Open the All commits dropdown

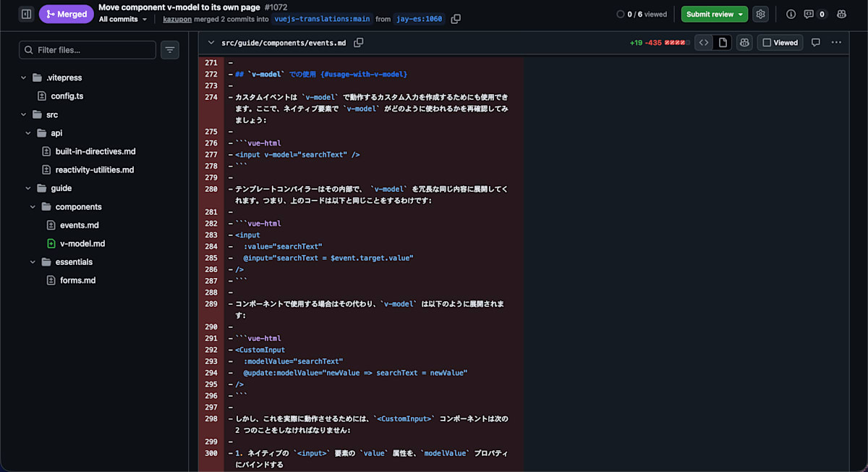[x=123, y=20]
